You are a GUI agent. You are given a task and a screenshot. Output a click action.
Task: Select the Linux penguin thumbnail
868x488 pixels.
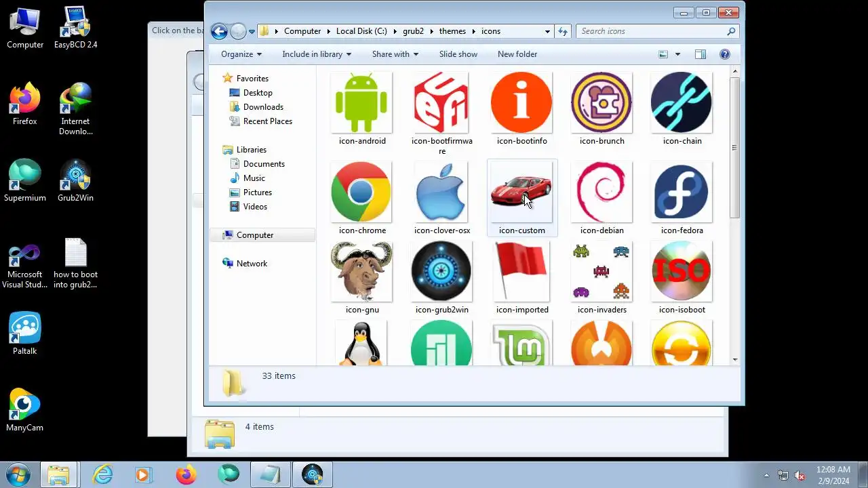(x=361, y=344)
